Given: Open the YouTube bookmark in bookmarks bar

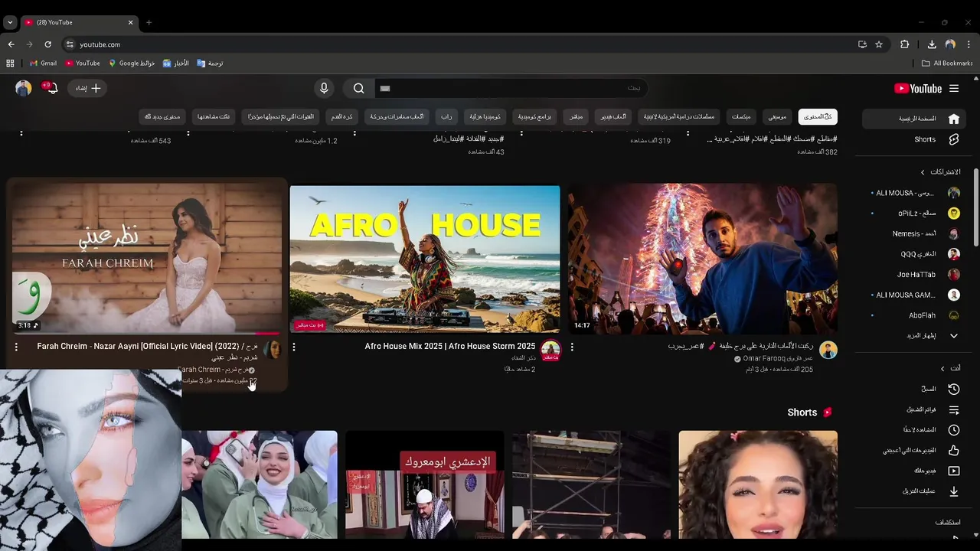Looking at the screenshot, I should [x=83, y=64].
